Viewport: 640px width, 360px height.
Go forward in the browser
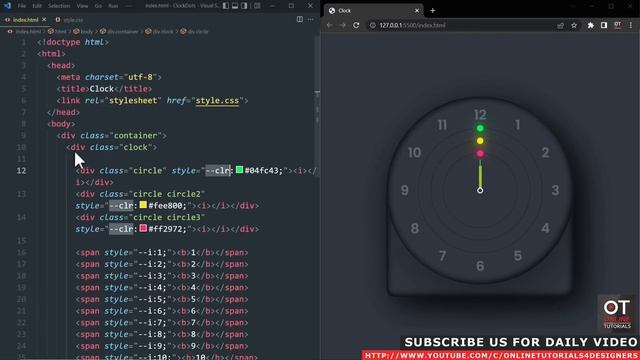[x=343, y=25]
